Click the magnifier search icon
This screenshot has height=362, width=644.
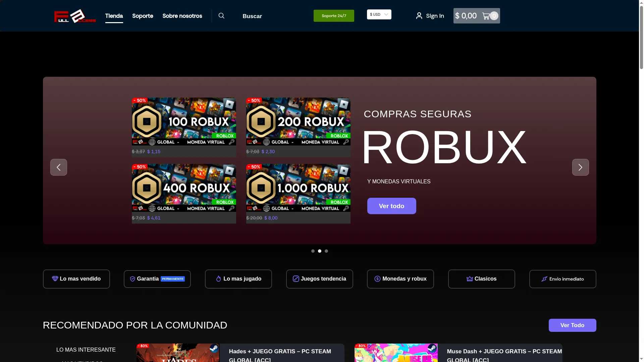pyautogui.click(x=221, y=16)
